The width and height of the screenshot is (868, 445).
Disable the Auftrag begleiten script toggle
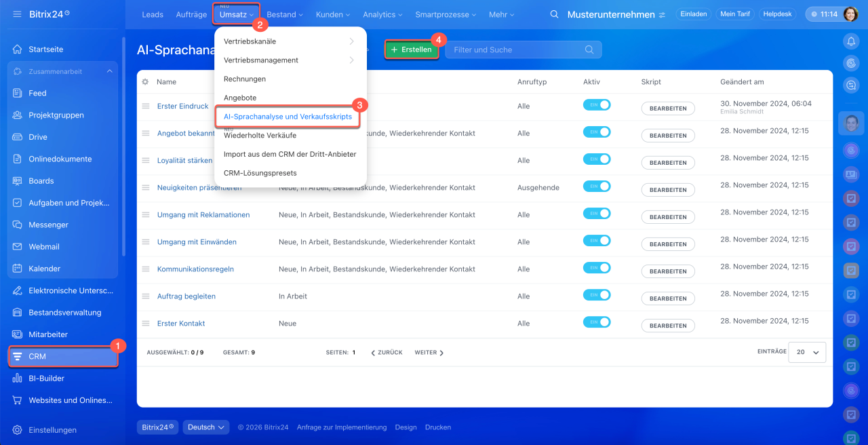click(x=597, y=295)
